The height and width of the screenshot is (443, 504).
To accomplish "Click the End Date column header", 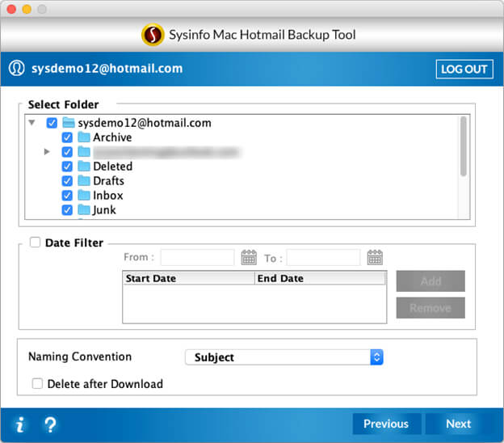I will tap(320, 278).
